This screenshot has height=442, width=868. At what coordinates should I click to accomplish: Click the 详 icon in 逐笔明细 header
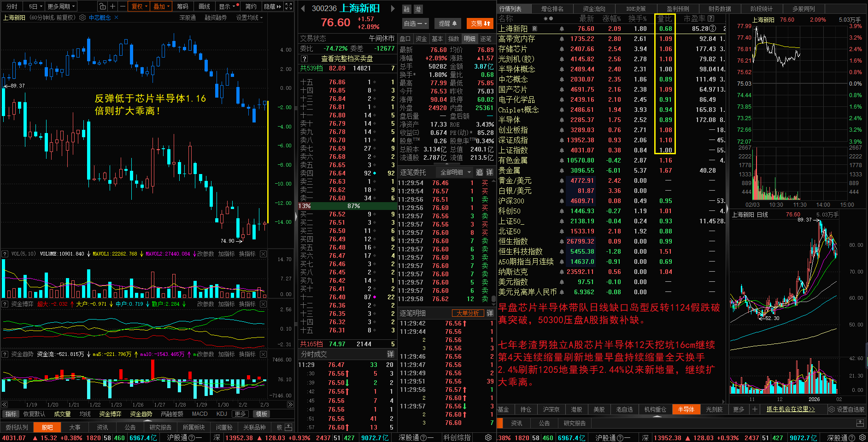(490, 313)
